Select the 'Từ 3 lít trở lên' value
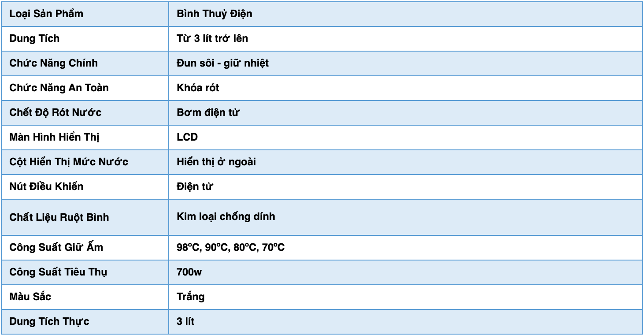 tap(212, 38)
